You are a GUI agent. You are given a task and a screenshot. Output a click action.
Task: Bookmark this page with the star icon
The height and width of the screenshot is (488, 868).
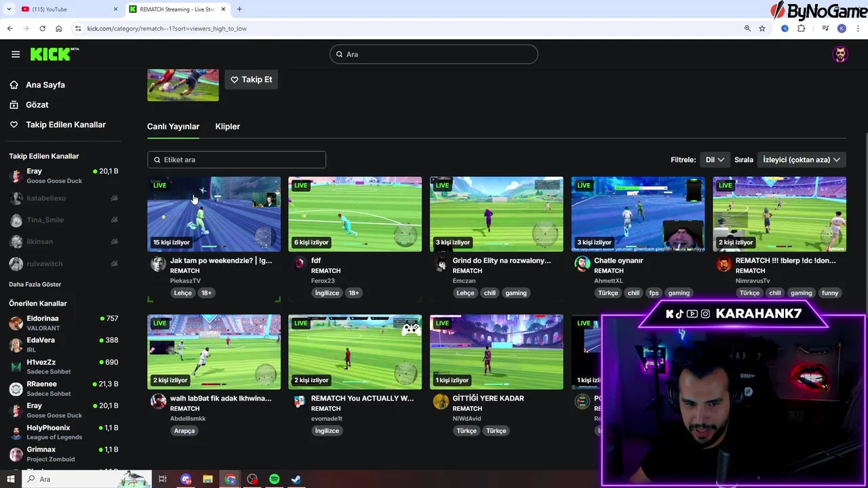pos(762,28)
